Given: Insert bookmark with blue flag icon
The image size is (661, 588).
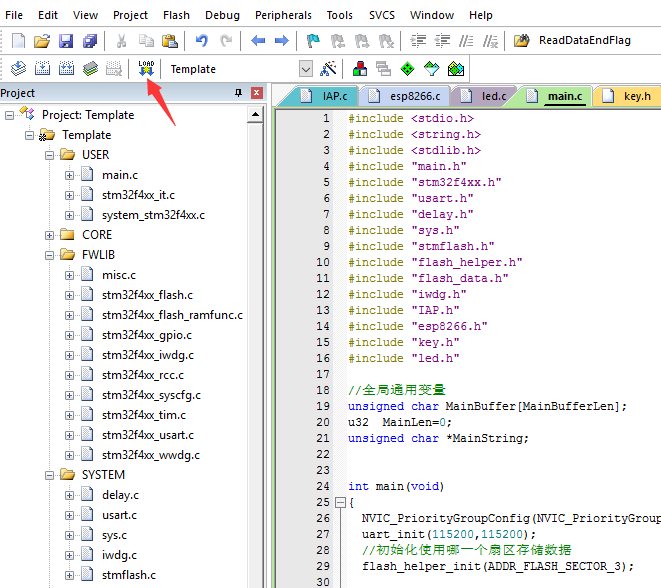Looking at the screenshot, I should [x=313, y=41].
